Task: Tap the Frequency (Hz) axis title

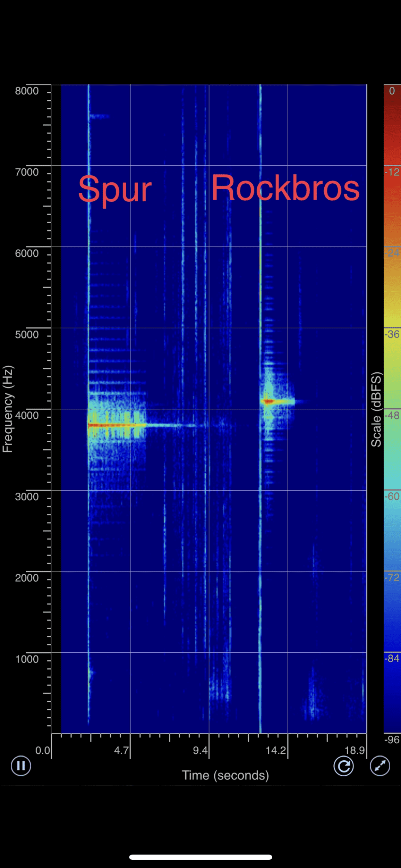Action: [x=8, y=409]
